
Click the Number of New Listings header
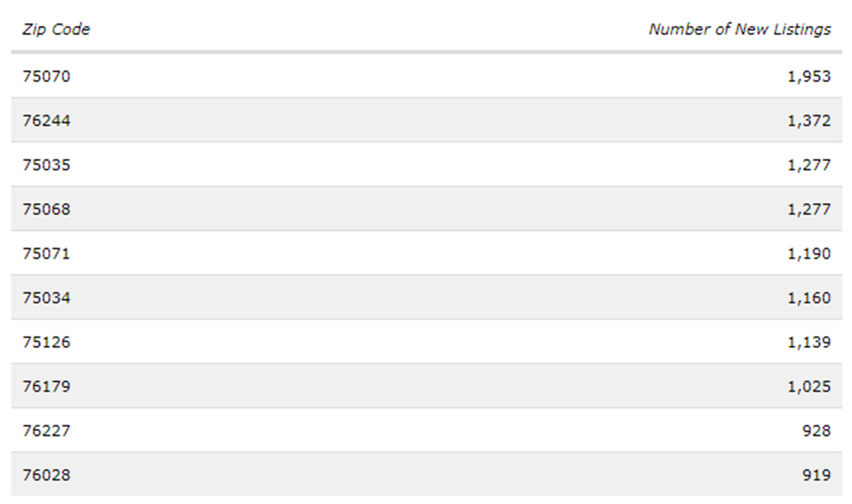click(740, 30)
